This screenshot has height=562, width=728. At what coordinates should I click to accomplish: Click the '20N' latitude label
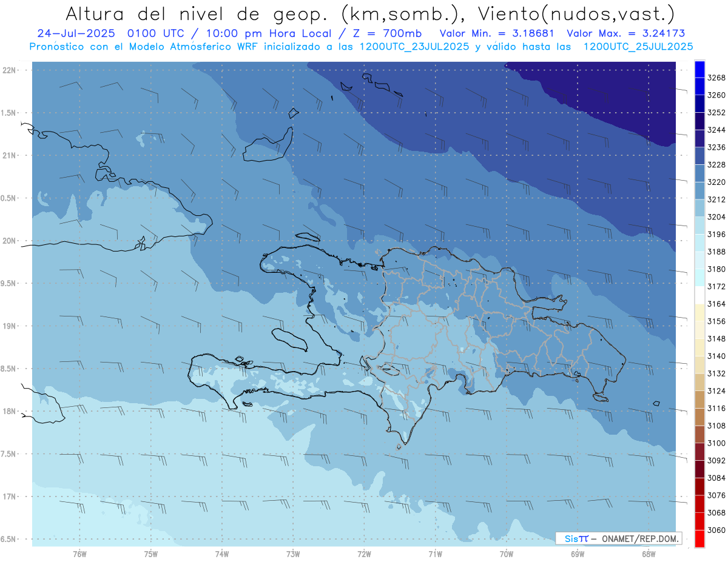point(10,241)
